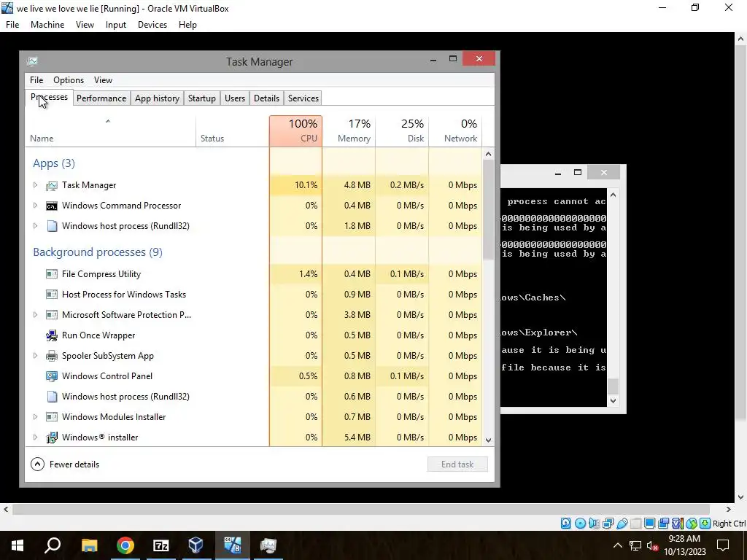
Task: Sort processes by Disk column
Action: (403, 131)
